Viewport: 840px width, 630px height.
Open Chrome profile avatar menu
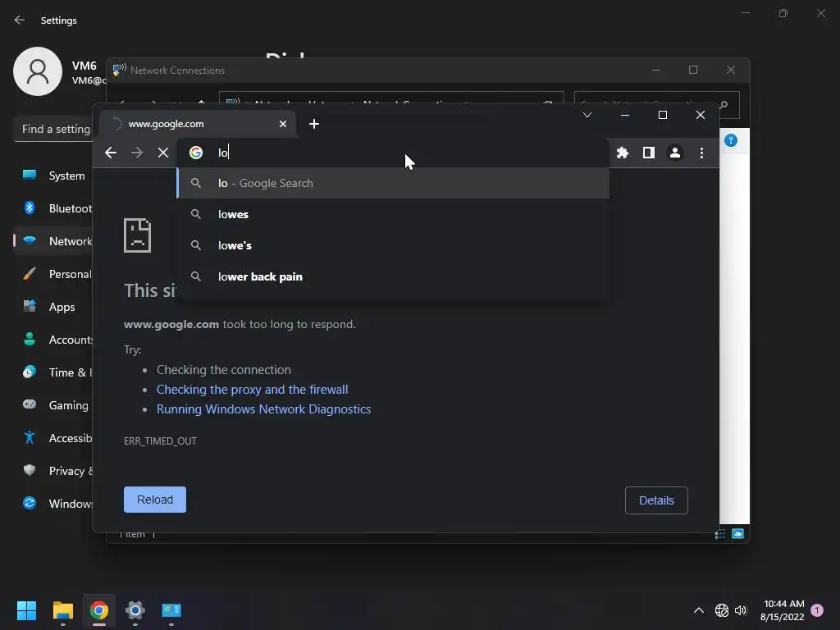tap(674, 153)
